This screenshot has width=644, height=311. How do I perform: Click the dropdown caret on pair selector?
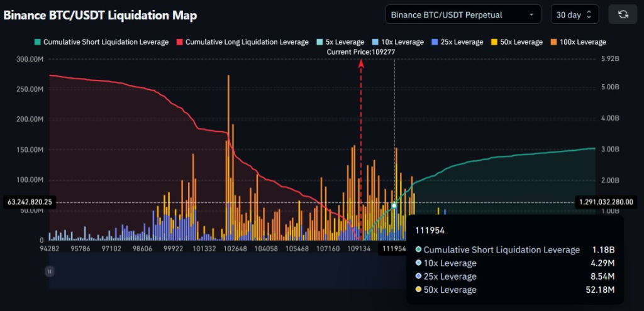[531, 15]
